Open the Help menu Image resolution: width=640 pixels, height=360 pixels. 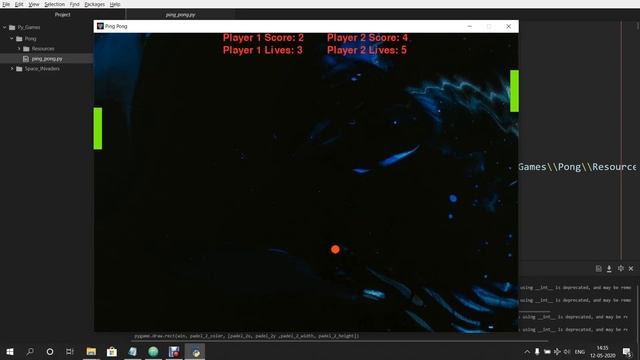click(115, 4)
